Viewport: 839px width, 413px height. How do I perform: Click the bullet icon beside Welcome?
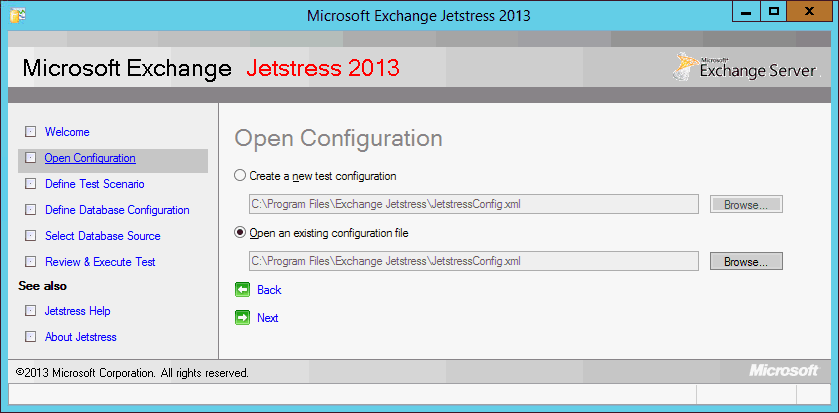point(30,132)
